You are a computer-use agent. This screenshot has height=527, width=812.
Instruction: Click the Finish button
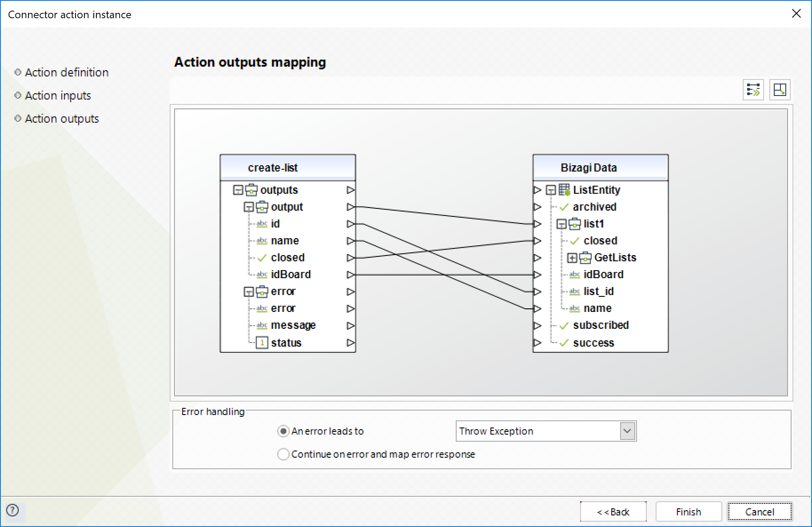click(689, 512)
